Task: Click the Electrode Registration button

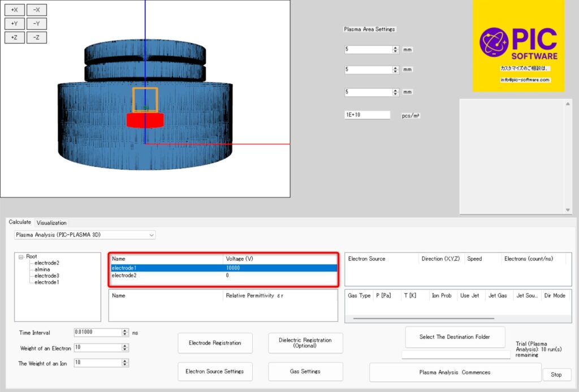Action: coord(215,343)
